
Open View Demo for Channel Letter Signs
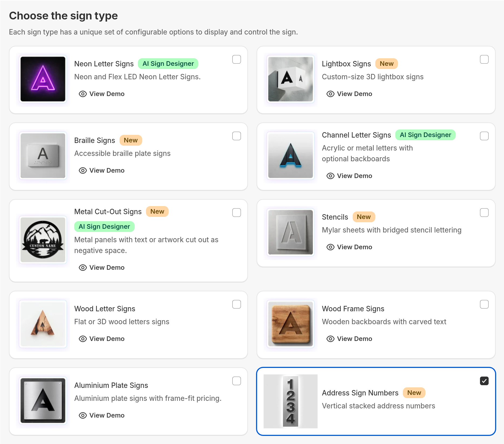pos(349,176)
